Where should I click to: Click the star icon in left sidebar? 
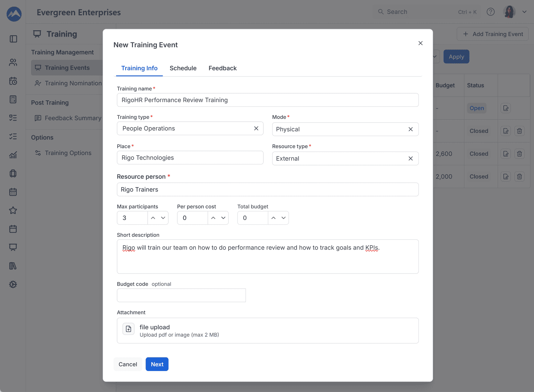(x=13, y=210)
